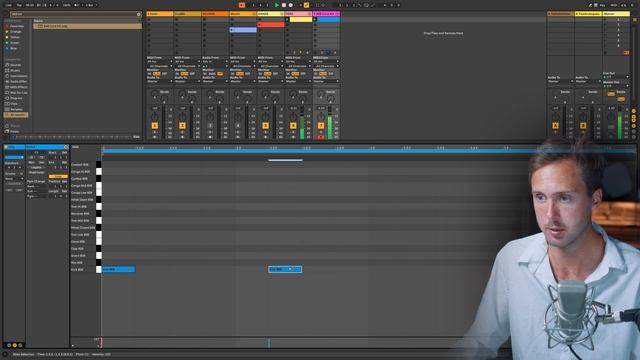Open track 3 Audio From input dropdown
Screen dimensions: 640x360
(215, 62)
